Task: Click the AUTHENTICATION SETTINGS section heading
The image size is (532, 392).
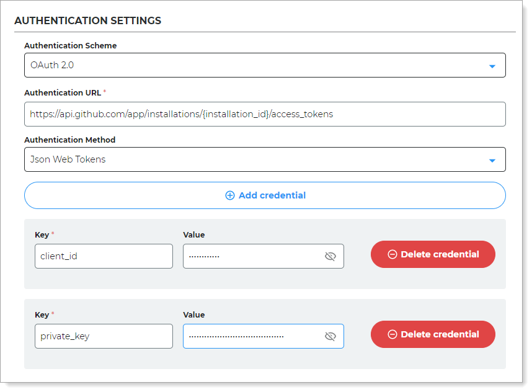Action: click(x=87, y=20)
